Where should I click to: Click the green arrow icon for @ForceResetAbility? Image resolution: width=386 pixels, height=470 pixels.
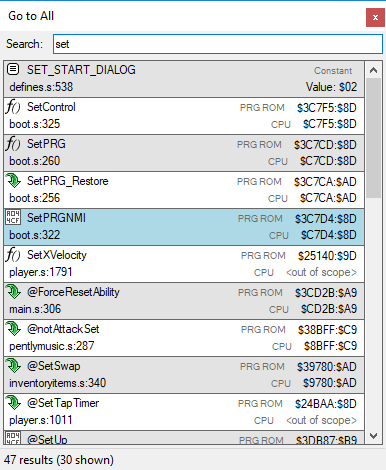(13, 292)
